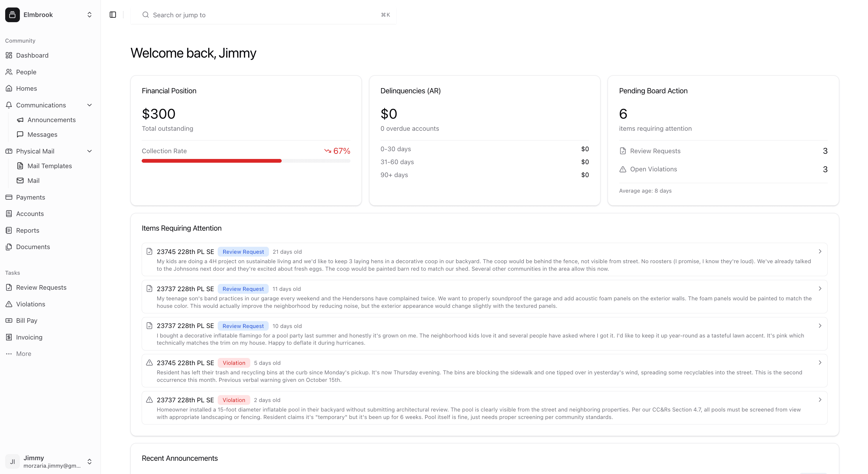
Task: Toggle the sidebar collapse panel icon
Action: click(x=113, y=15)
